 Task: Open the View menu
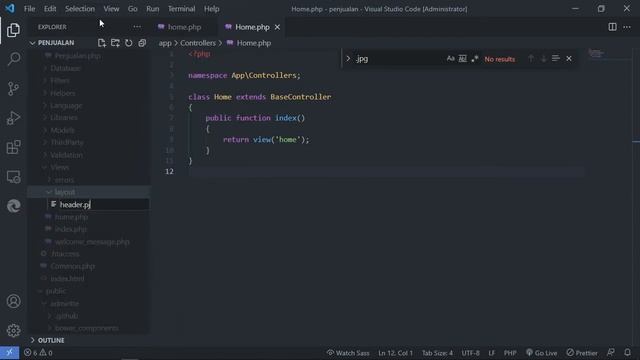click(x=111, y=9)
